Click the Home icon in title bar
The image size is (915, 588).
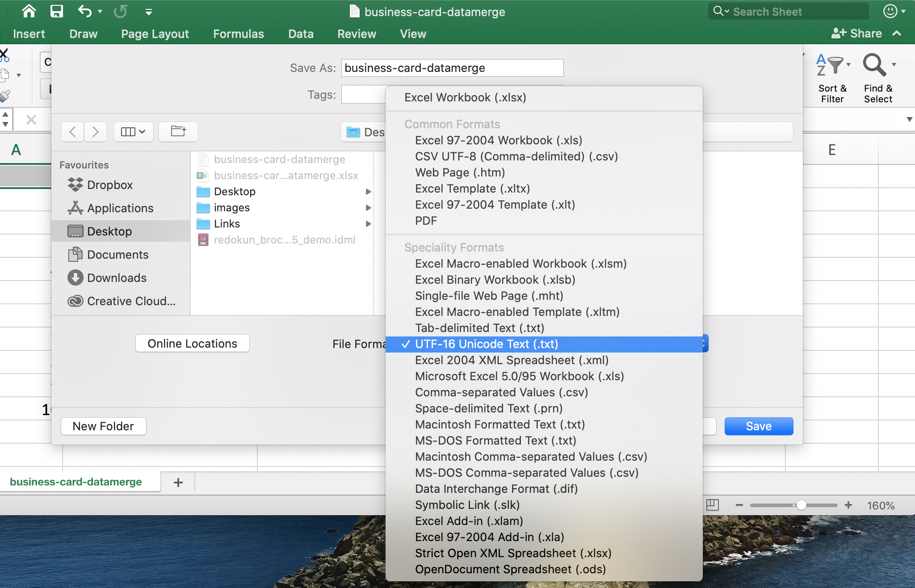[x=29, y=11]
